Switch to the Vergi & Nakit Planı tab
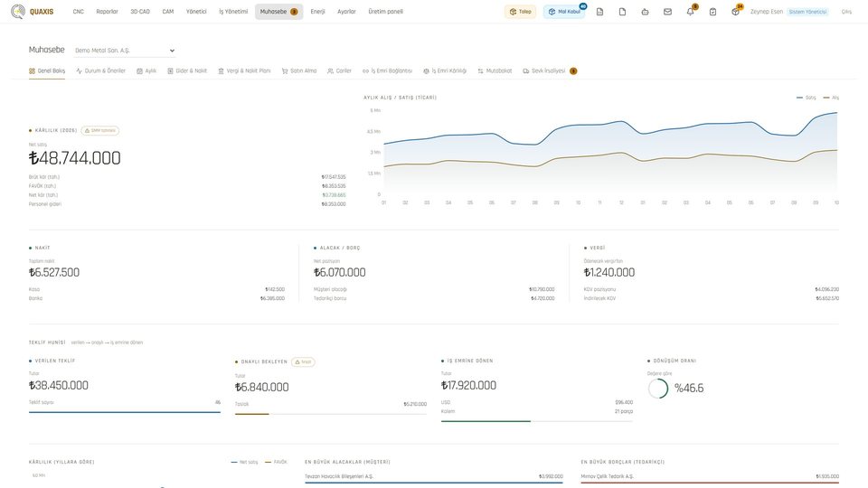The width and height of the screenshot is (868, 488). pyautogui.click(x=244, y=70)
